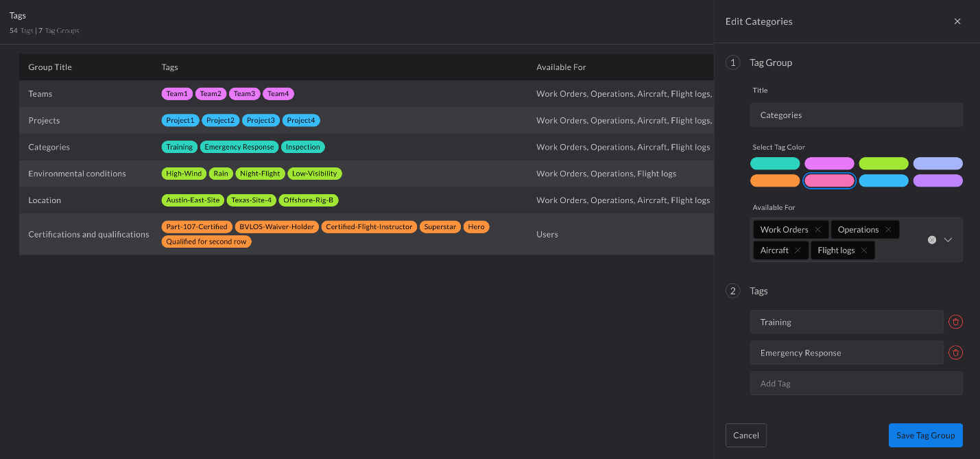Screen dimensions: 980x459
Task: Close the Edit Categories panel
Action: pyautogui.click(x=957, y=21)
